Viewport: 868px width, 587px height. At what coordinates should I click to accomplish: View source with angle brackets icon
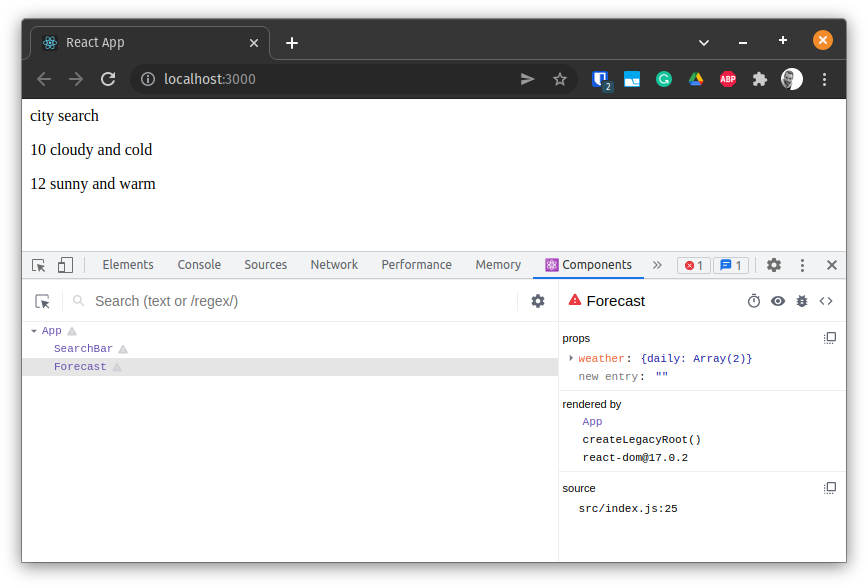[x=826, y=301]
